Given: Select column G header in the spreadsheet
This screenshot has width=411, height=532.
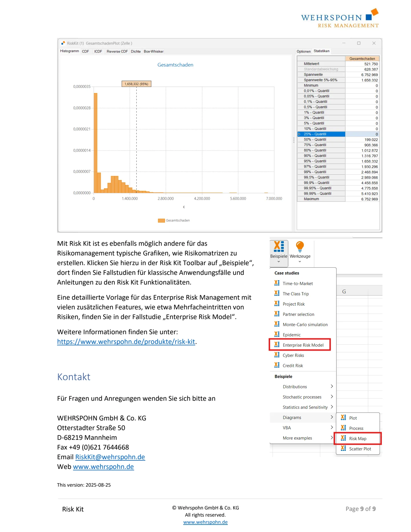Looking at the screenshot, I should [344, 291].
